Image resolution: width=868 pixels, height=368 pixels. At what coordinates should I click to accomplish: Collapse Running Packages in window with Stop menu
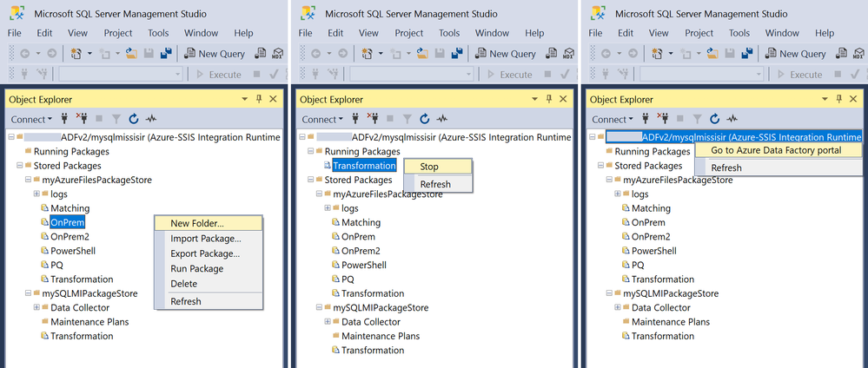point(311,152)
